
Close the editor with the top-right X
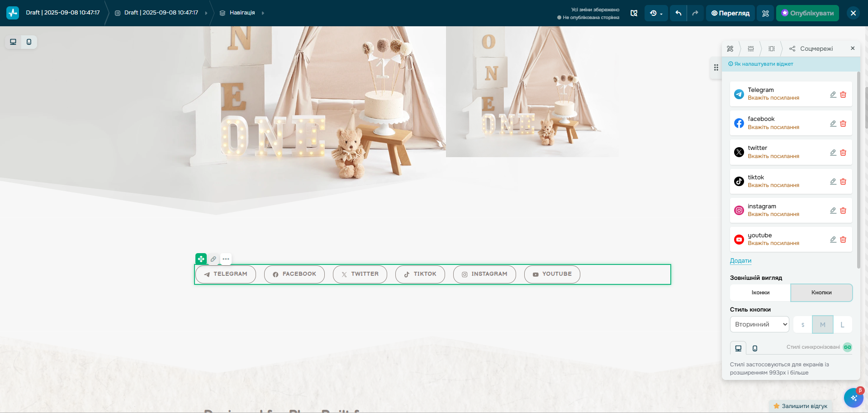coord(853,13)
